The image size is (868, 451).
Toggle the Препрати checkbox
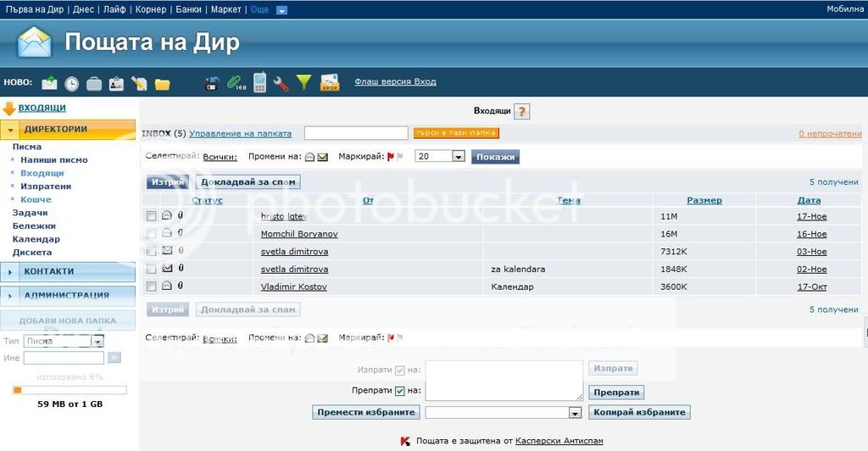(400, 391)
